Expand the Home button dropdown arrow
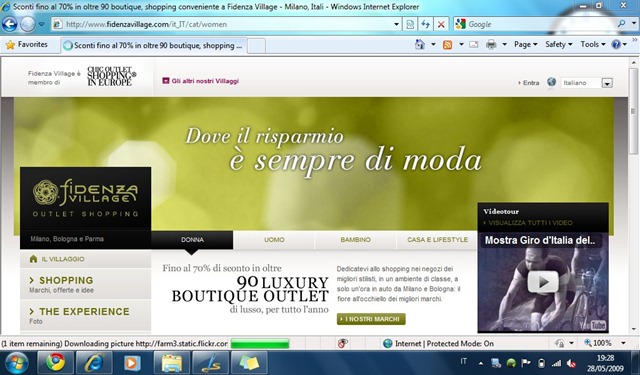The height and width of the screenshot is (375, 640). point(433,44)
